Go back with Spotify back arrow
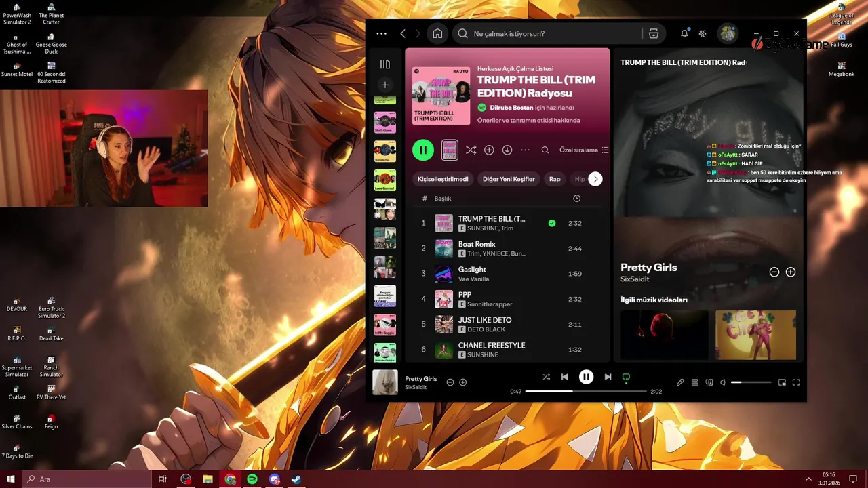 coord(403,33)
